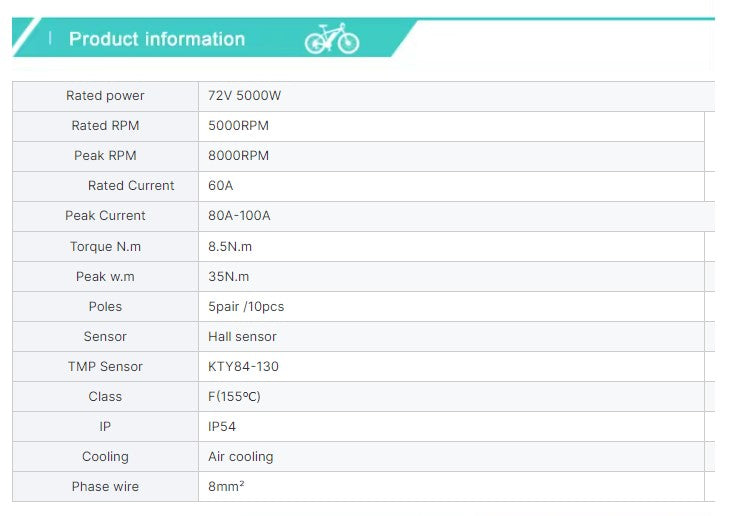Click the KTY84-130 sensor value

tap(243, 366)
